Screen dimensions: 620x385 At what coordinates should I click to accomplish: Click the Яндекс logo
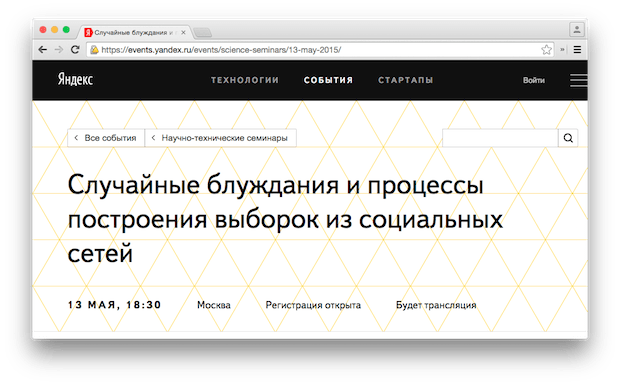point(75,79)
